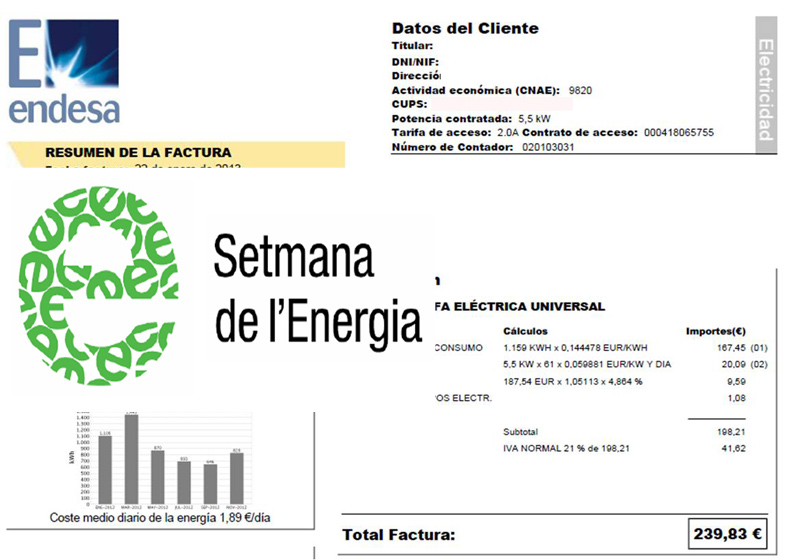Click the amount 20,09
Screen dimensions: 800x560
click(x=733, y=365)
